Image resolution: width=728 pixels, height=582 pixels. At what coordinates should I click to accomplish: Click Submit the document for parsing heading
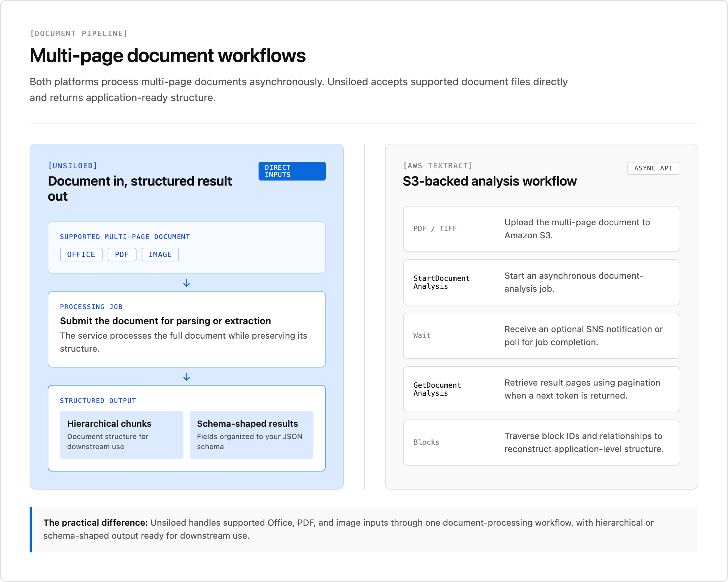click(x=165, y=321)
